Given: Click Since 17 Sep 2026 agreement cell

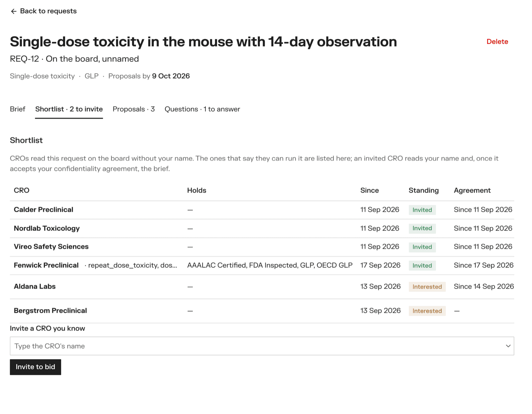Looking at the screenshot, I should tap(484, 265).
